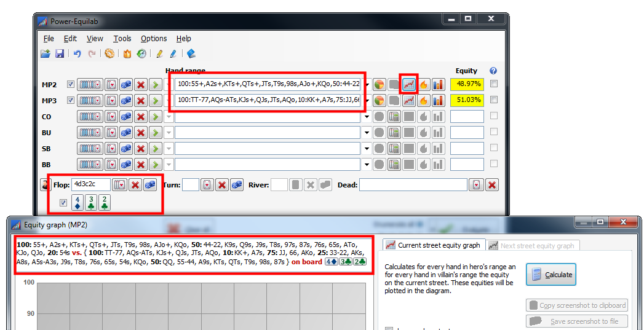Click the Turn card input field
This screenshot has width=644, height=330.
(x=191, y=185)
